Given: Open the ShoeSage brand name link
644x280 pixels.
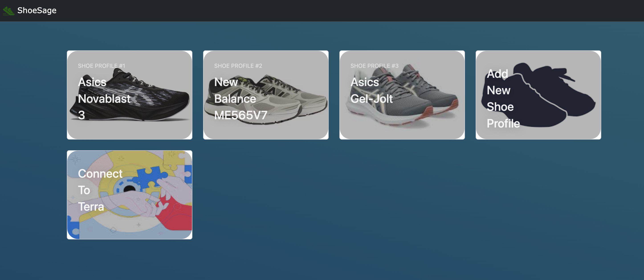Looking at the screenshot, I should [x=37, y=10].
